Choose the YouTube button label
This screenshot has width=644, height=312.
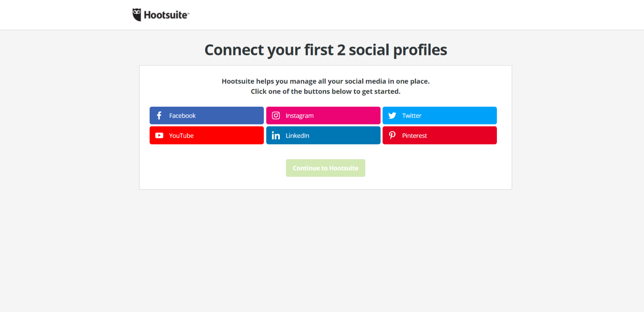point(181,135)
